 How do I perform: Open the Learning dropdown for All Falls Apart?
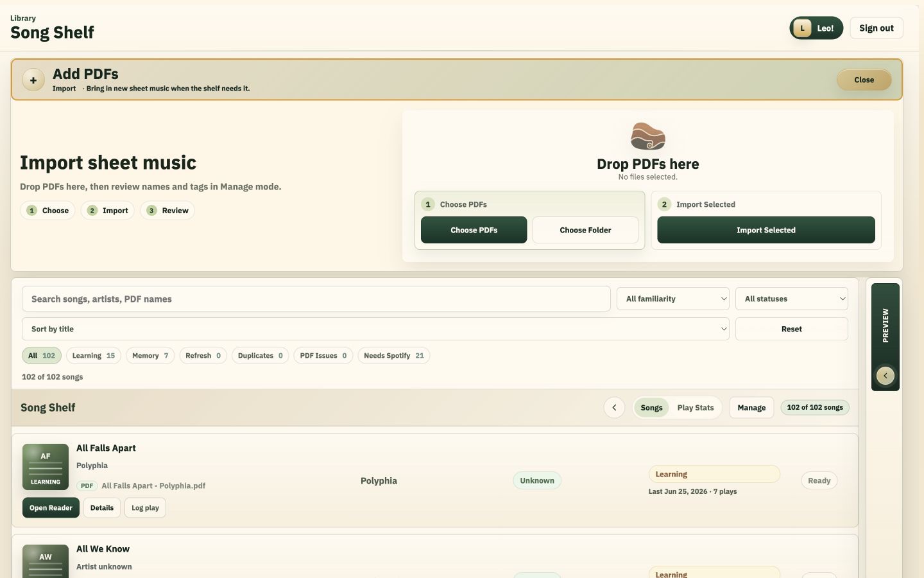[714, 474]
